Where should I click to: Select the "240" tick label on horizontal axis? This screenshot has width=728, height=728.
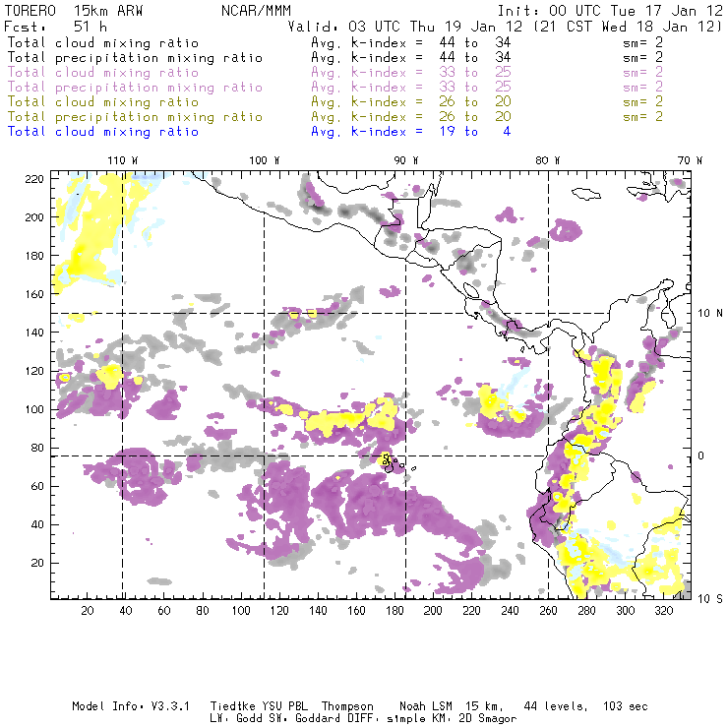[x=510, y=611]
